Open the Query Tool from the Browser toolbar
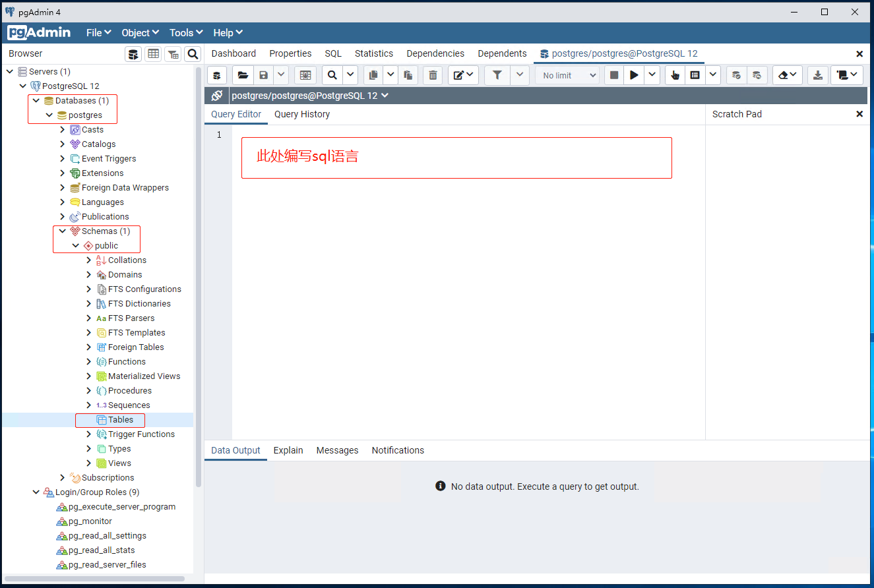 click(133, 53)
